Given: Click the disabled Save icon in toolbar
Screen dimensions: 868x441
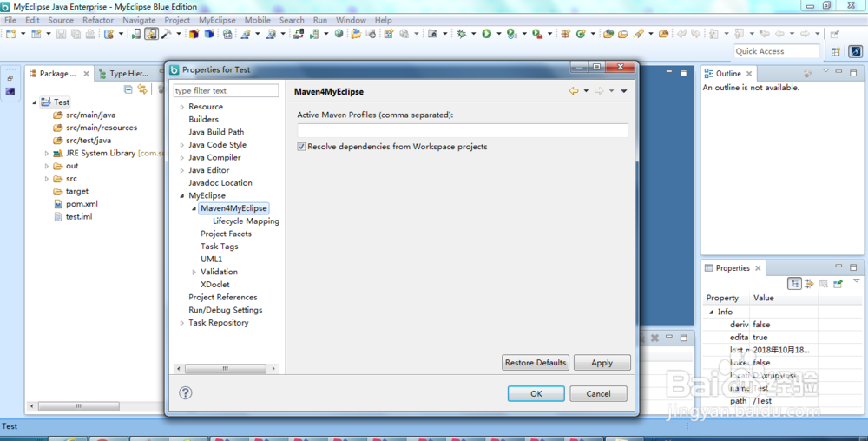Looking at the screenshot, I should pos(61,34).
